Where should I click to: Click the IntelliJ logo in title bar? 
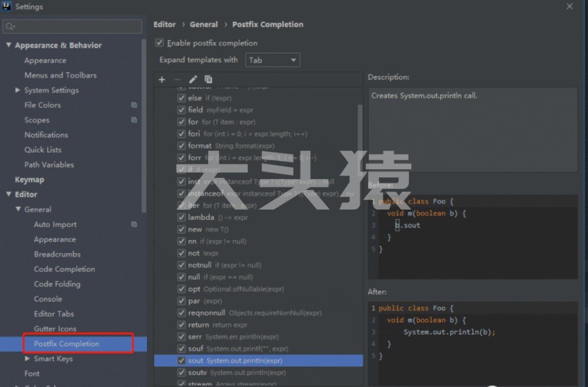[x=7, y=7]
